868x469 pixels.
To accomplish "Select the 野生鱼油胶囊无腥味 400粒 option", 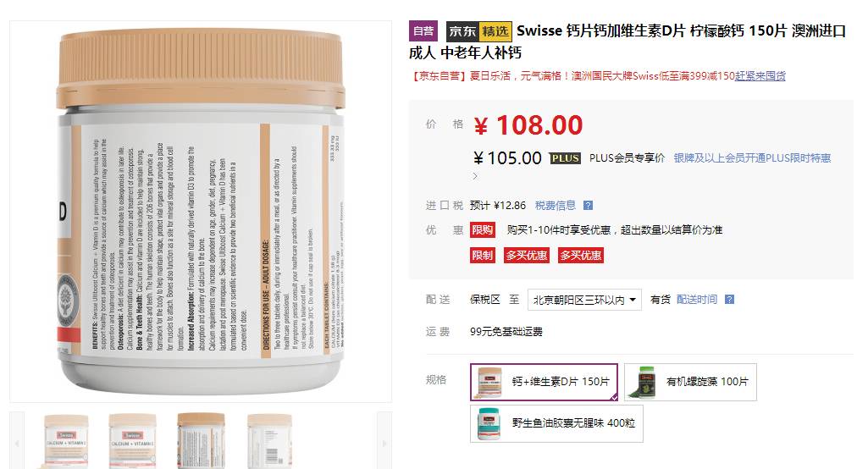I will 556,423.
